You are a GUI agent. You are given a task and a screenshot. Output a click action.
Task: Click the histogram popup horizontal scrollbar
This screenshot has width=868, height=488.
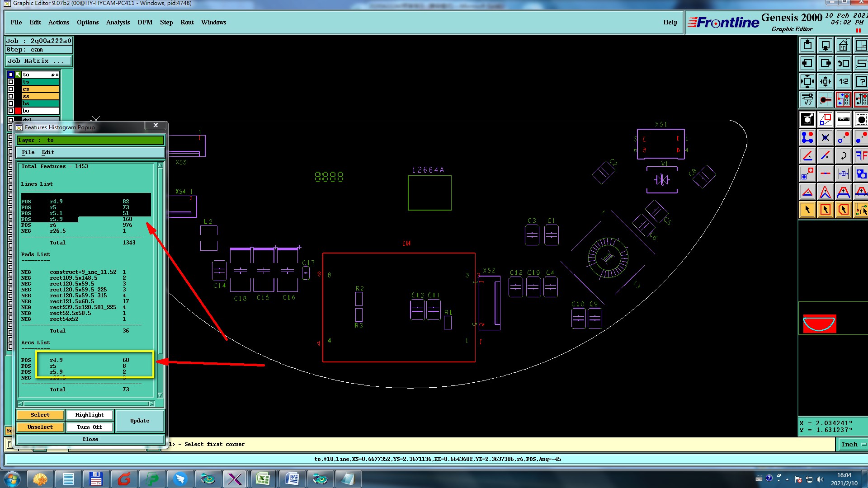tap(86, 404)
